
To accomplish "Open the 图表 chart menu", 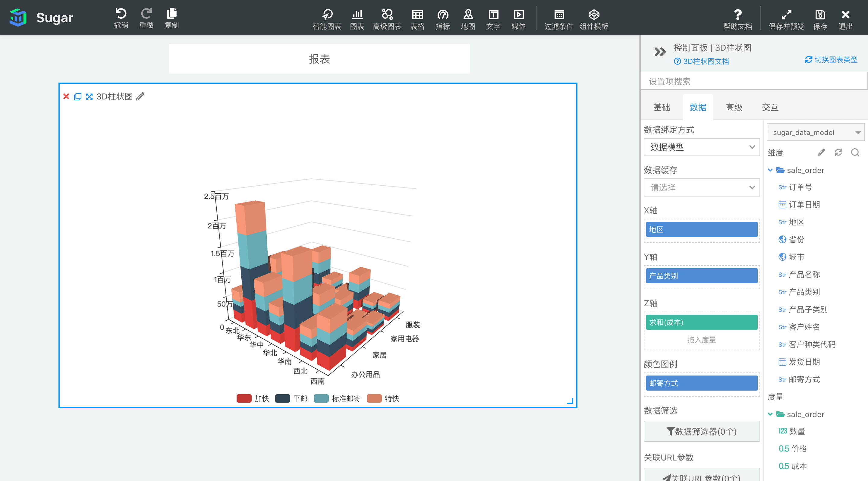I will pos(357,19).
